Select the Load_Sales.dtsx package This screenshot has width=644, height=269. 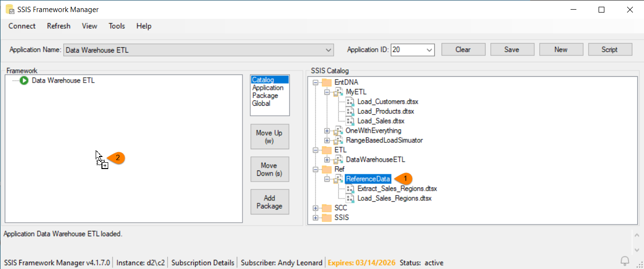click(x=381, y=121)
